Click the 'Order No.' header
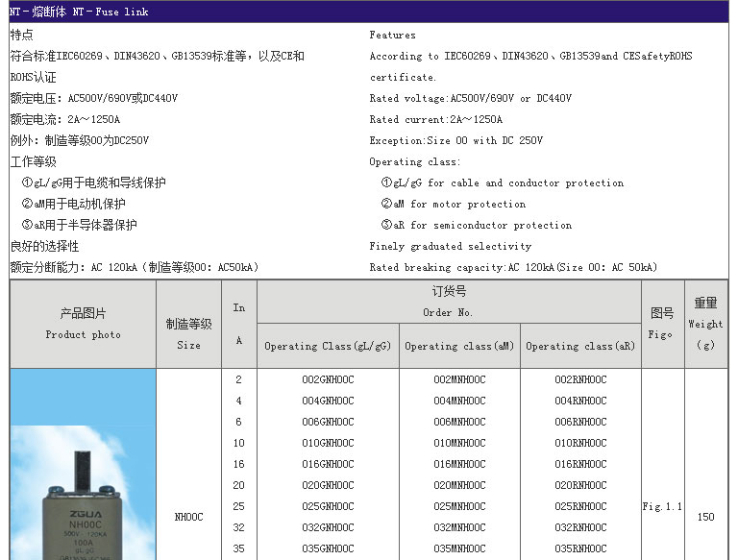The image size is (738, 560). (x=449, y=302)
